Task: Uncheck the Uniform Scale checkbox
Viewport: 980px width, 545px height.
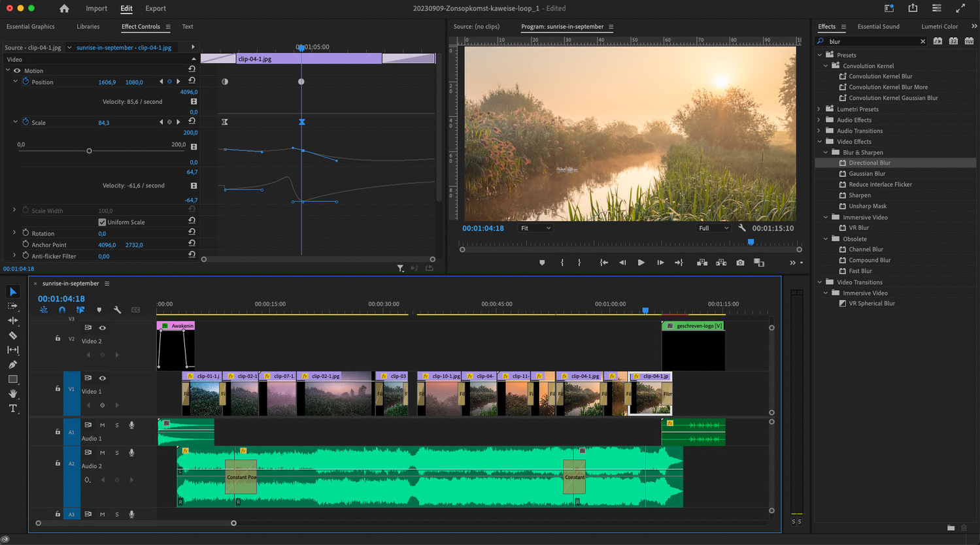Action: pos(102,222)
